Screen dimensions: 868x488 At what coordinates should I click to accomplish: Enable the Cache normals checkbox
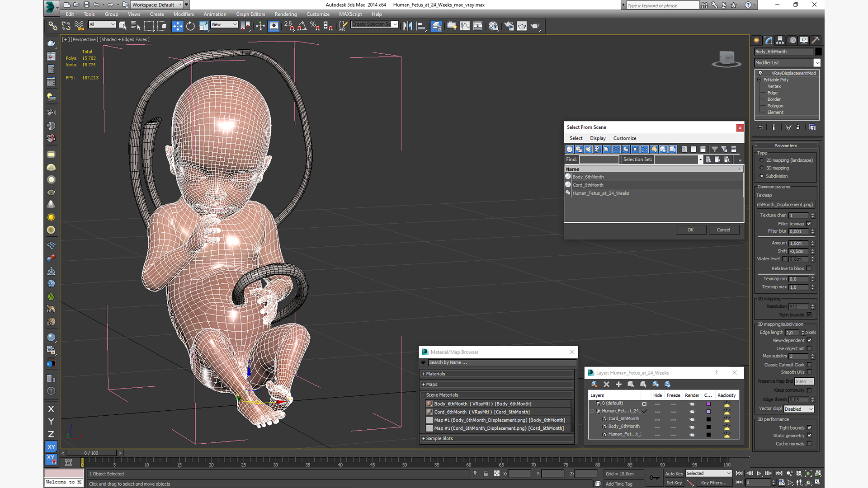pyautogui.click(x=809, y=444)
